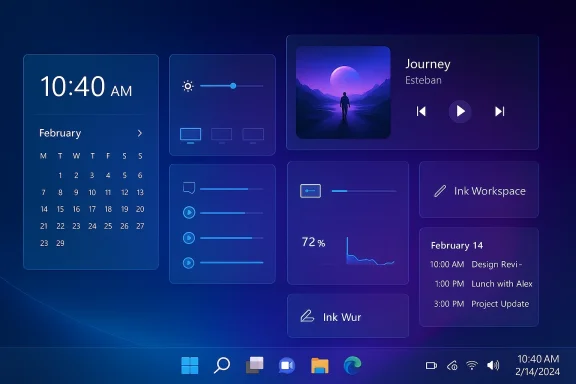Screen dimensions: 576x384
Task: Adjust the speech bubble volume slider
Action: pyautogui.click(x=232, y=189)
